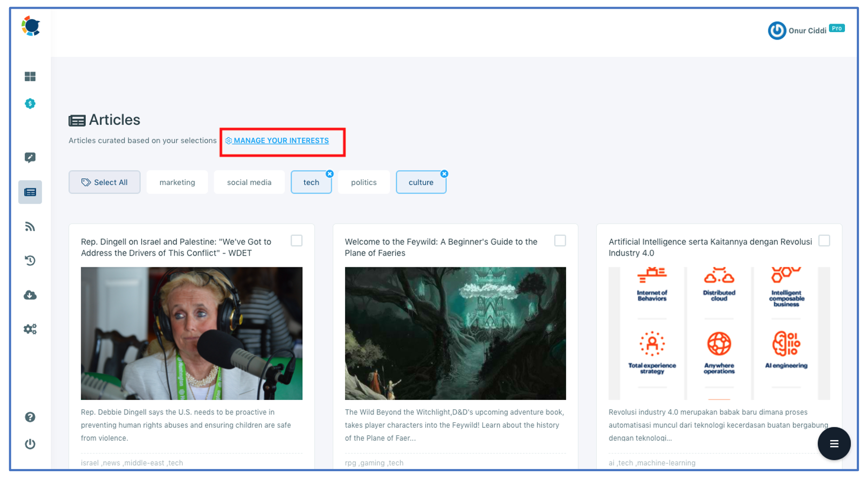Click the Feywild forest artwork thumbnail
Screen dimensions: 868x477
[x=455, y=333]
